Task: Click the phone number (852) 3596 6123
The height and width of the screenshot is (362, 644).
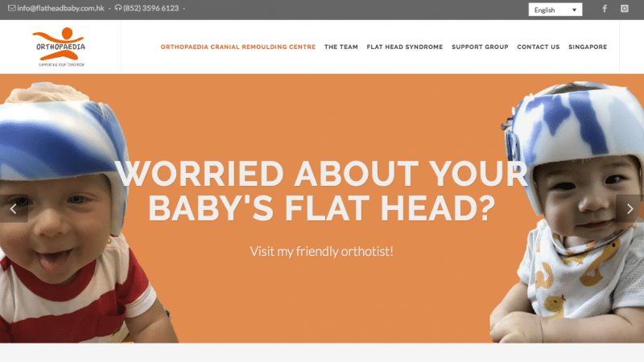Action: coord(151,8)
